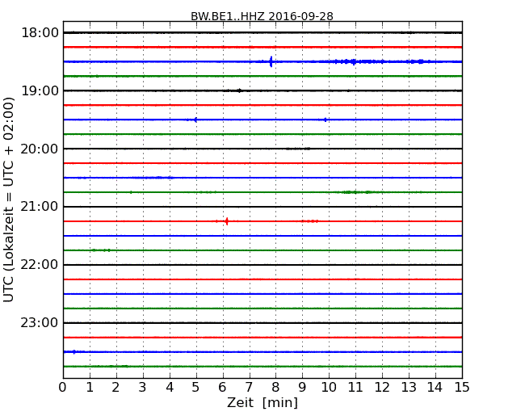525x420 pixels.
Task: Select the 23:00 y-axis tick label
Action: [x=40, y=322]
